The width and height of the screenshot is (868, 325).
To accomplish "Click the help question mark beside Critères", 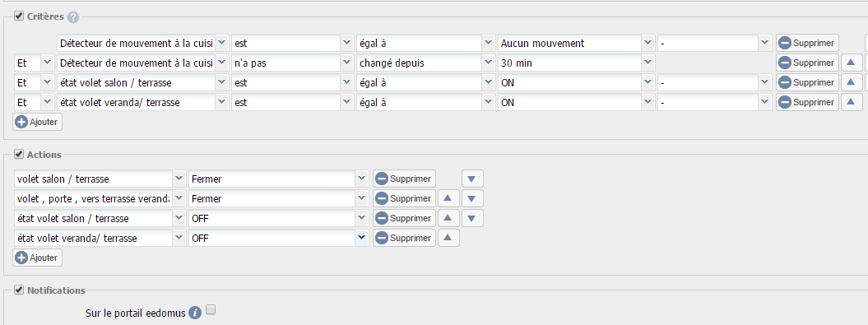I will pos(73,17).
